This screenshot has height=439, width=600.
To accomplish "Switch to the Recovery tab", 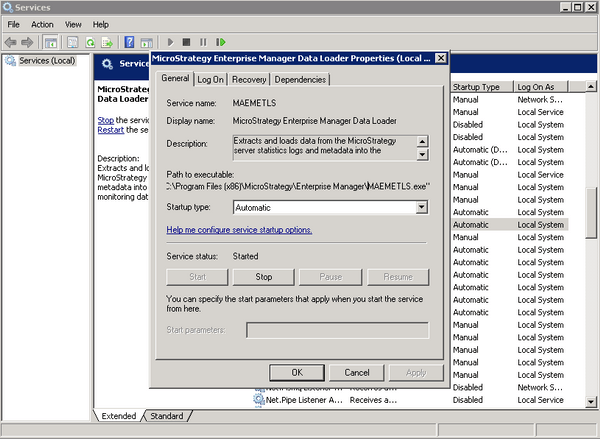I will tap(249, 80).
